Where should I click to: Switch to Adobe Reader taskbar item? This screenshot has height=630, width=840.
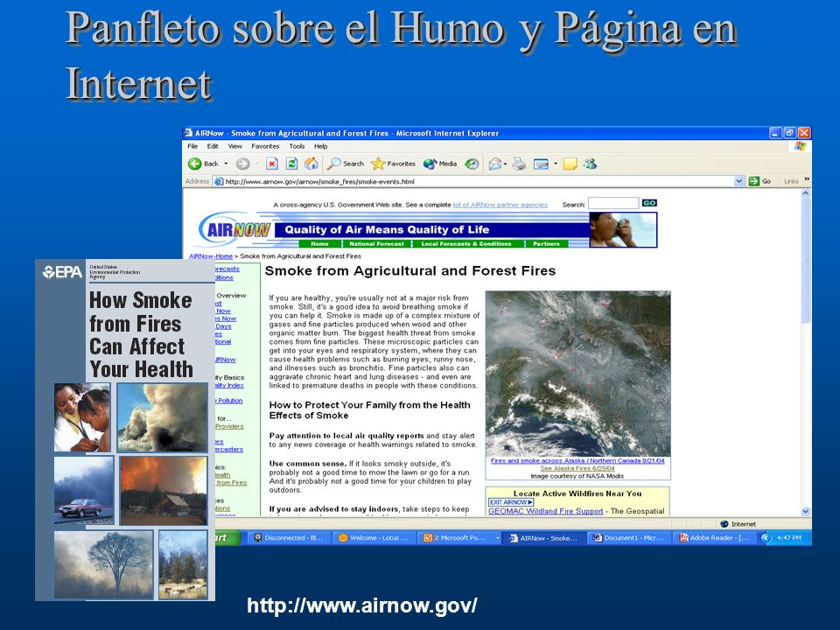(714, 538)
